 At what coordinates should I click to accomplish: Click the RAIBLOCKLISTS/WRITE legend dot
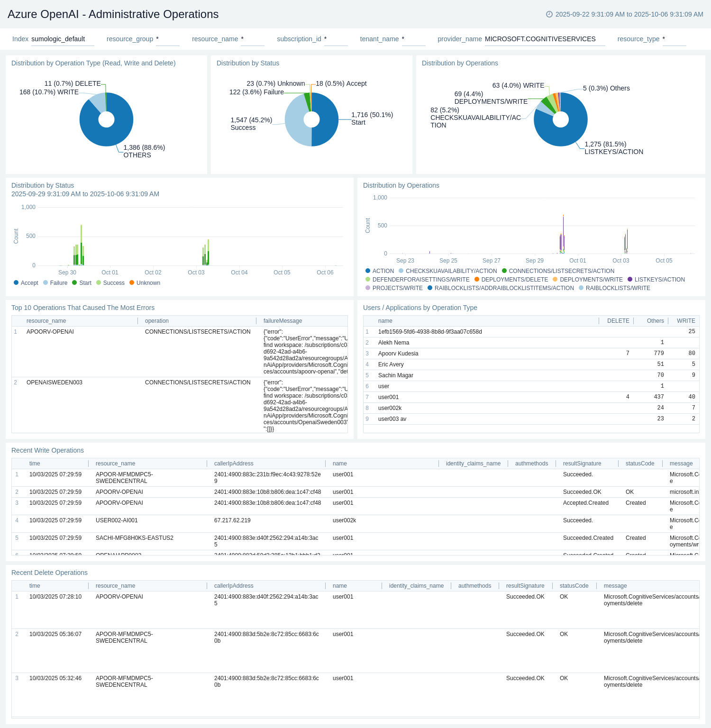581,288
